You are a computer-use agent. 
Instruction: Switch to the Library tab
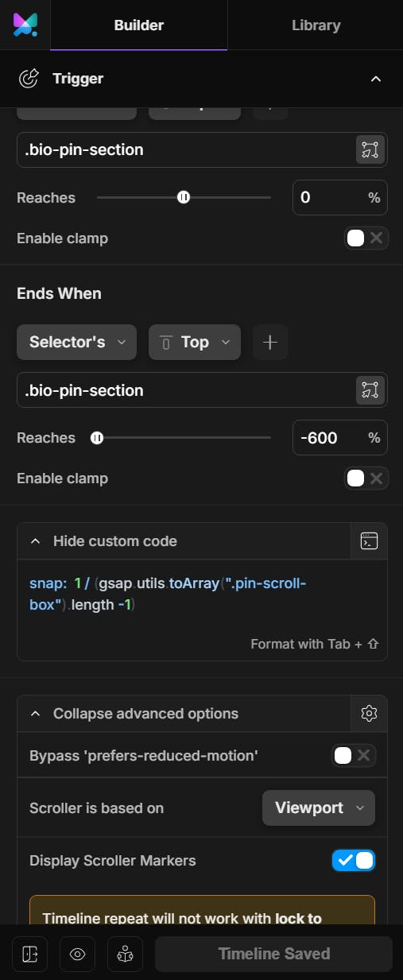(316, 25)
